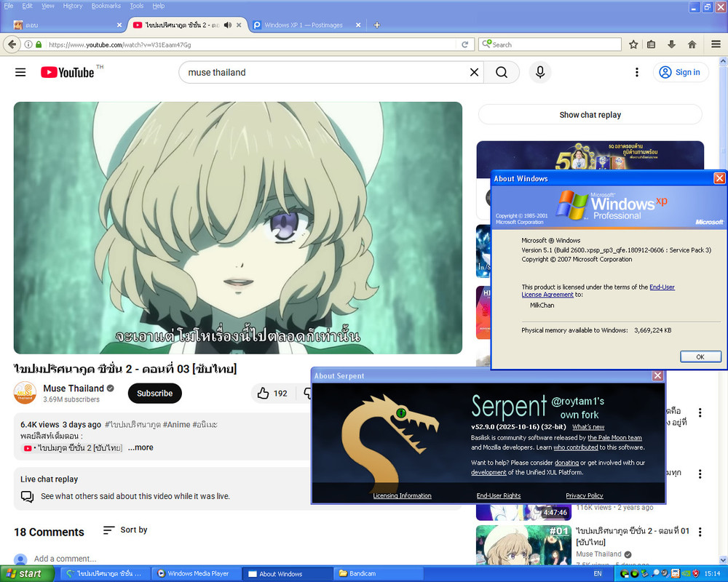Open Privacy Policy link in About Serpent

[584, 495]
